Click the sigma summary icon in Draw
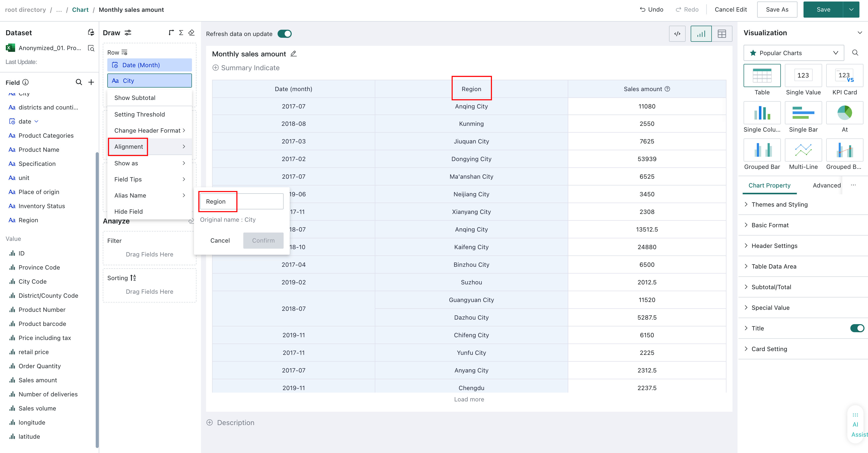Image resolution: width=868 pixels, height=453 pixels. tap(181, 33)
